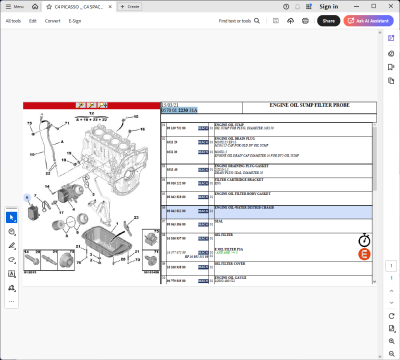Click the third wrench icon in the red bar

point(102,105)
